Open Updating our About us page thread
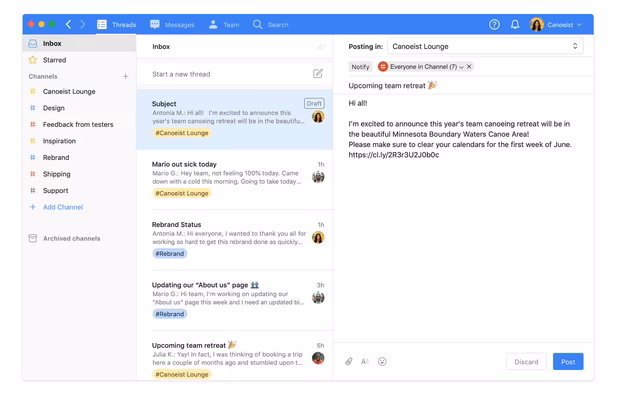The image size is (618, 394). click(x=235, y=300)
